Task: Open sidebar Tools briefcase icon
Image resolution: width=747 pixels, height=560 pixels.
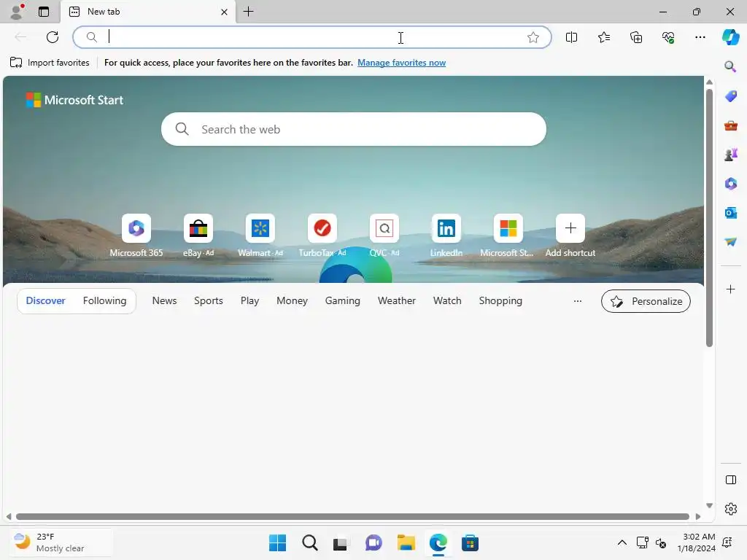Action: (x=730, y=125)
